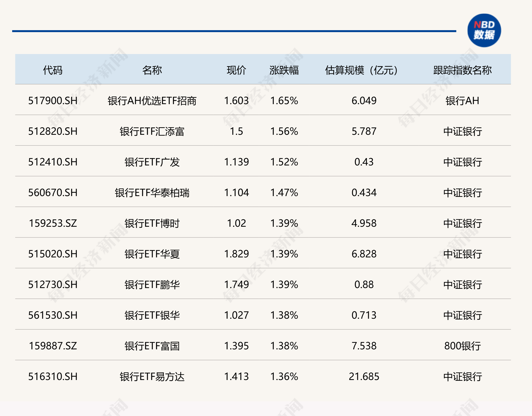The width and height of the screenshot is (532, 416).
Task: Select the 现价 column header
Action: [x=236, y=70]
